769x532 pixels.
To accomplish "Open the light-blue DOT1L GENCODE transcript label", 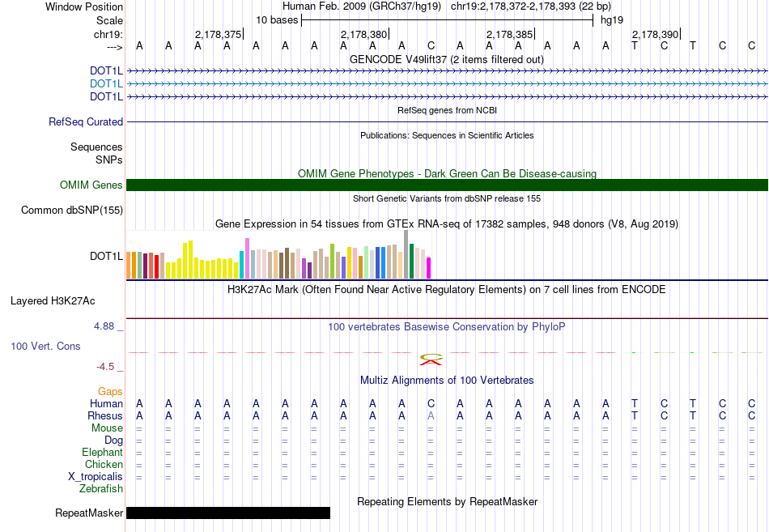I will point(106,83).
